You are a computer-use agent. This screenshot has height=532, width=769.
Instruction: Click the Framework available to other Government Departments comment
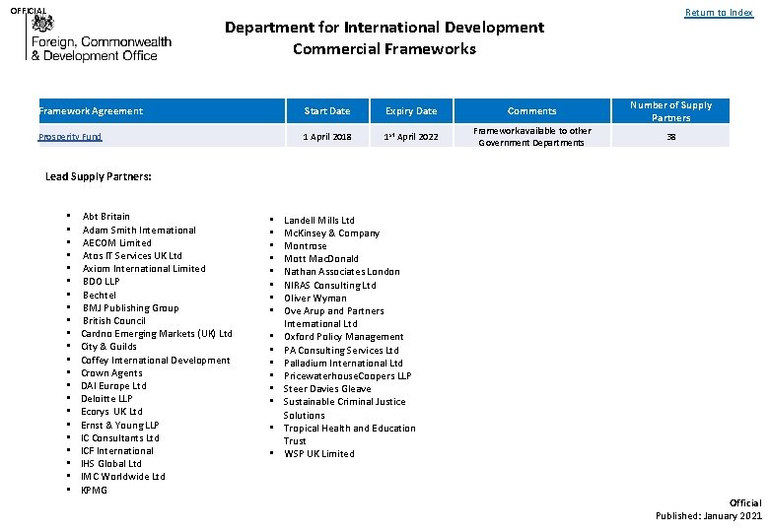pos(532,137)
